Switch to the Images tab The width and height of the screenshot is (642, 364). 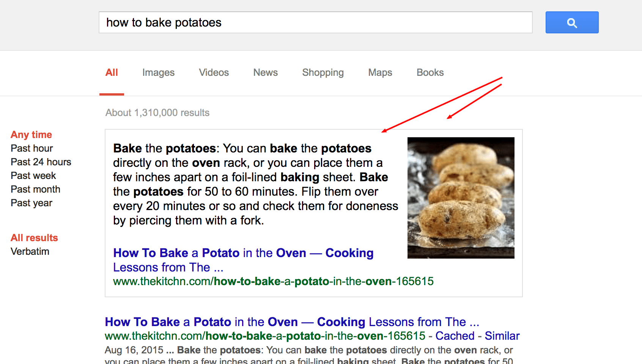(158, 72)
